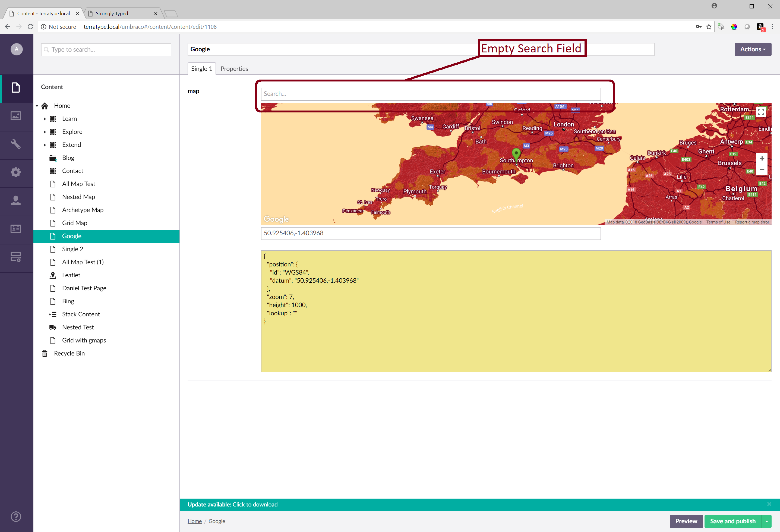Select the Nested Map tree item
Screen dimensions: 780x532
click(x=78, y=197)
